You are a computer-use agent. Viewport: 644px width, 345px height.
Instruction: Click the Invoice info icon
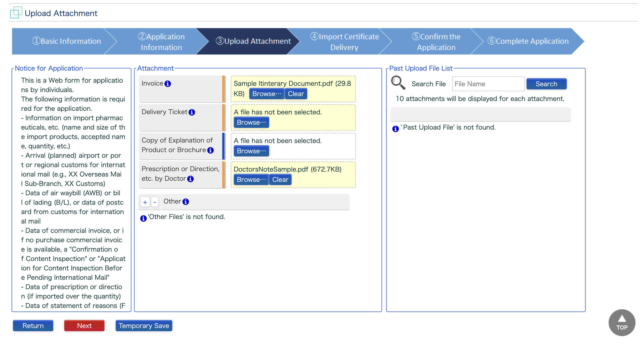168,84
